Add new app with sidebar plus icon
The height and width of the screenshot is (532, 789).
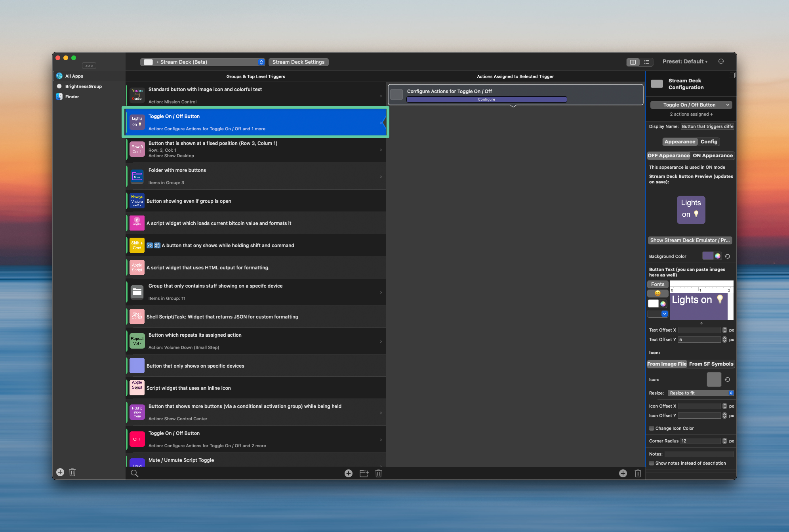(x=60, y=472)
